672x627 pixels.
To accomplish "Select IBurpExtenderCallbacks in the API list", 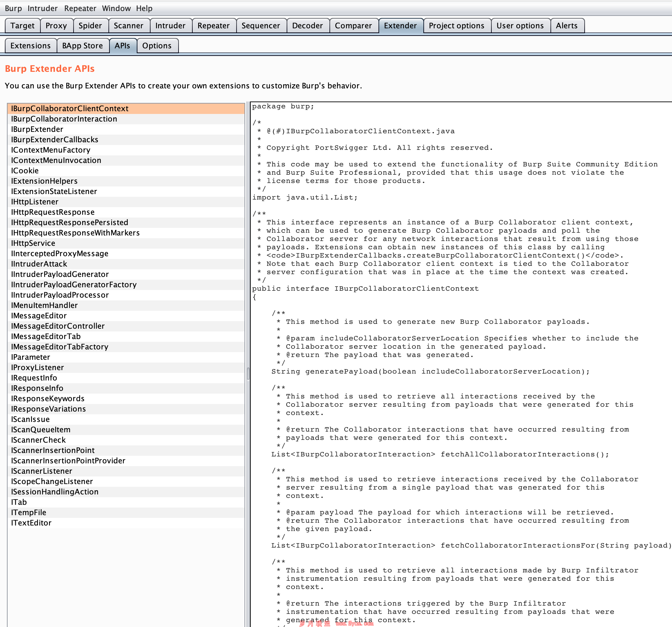I will (126, 139).
